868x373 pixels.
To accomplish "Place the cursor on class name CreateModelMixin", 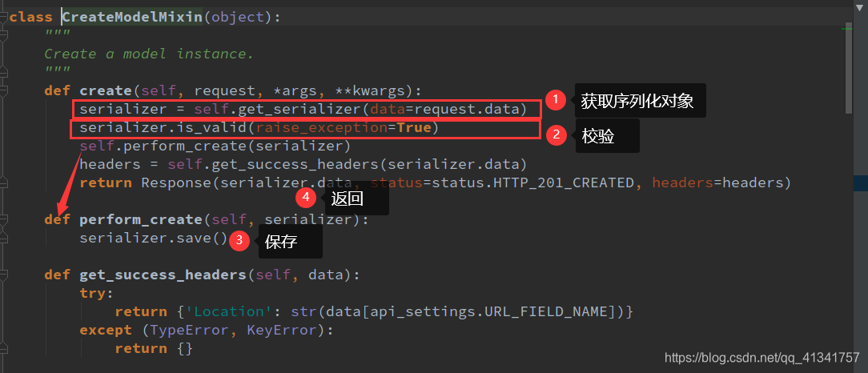I will pyautogui.click(x=133, y=17).
